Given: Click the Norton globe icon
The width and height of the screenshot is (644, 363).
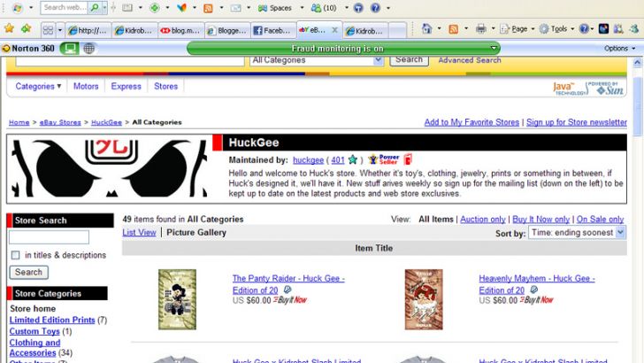Looking at the screenshot, I should (89, 49).
